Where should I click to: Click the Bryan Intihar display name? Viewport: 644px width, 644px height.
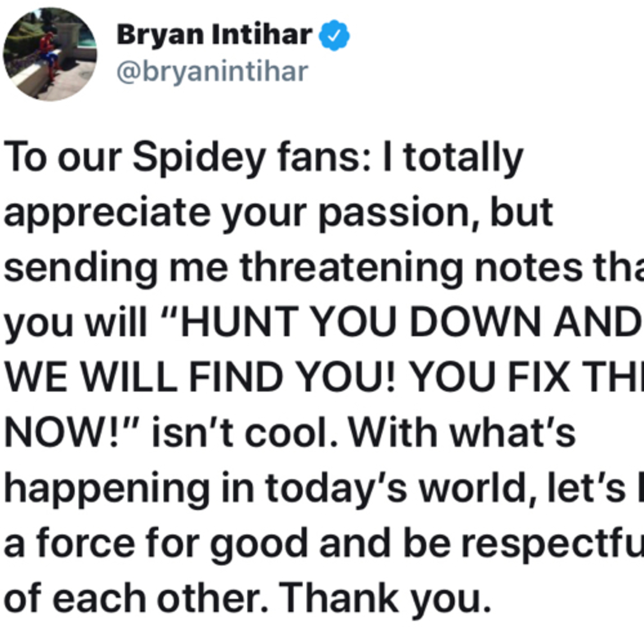click(214, 35)
